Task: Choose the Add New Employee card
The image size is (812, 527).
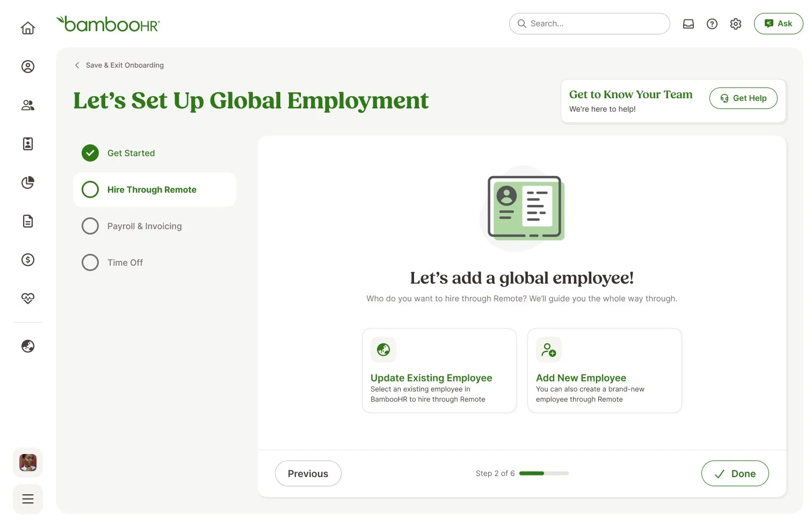Action: click(x=605, y=370)
